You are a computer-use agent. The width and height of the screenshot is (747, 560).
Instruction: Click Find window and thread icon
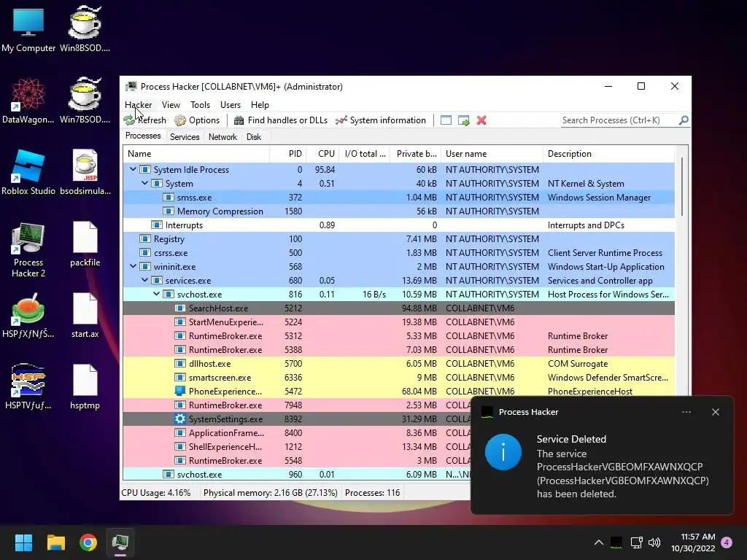point(463,120)
